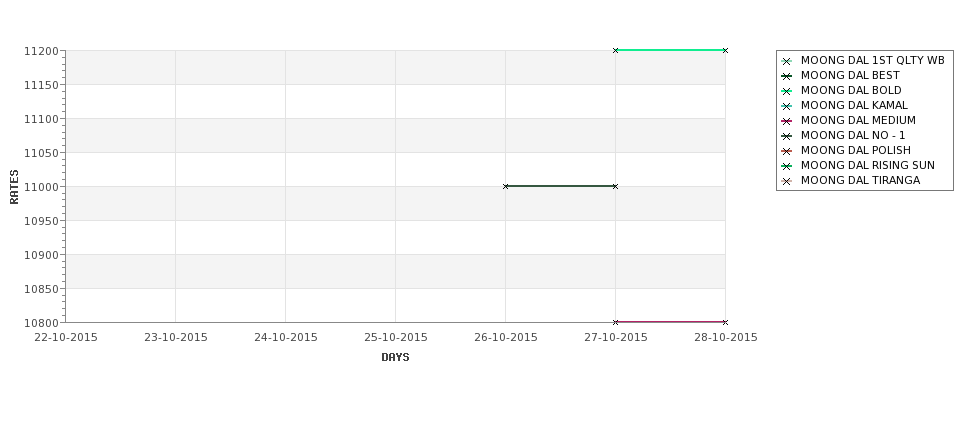
Task: Click the 11200 data point on 27-10-2015
Action: click(x=616, y=50)
